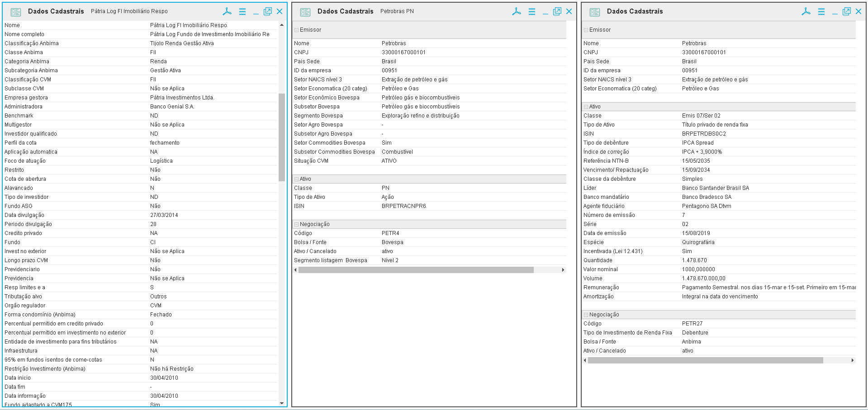Click the horizontal scrollbar thumb in PETR27 debenture panel
This screenshot has height=410, width=868.
[706, 360]
